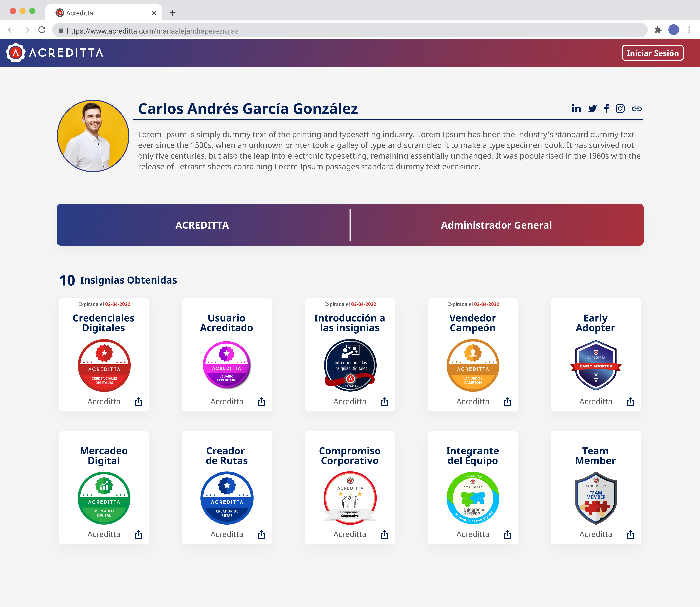The width and height of the screenshot is (700, 607).
Task: Click the Usuario Acreditado title
Action: coord(226,323)
